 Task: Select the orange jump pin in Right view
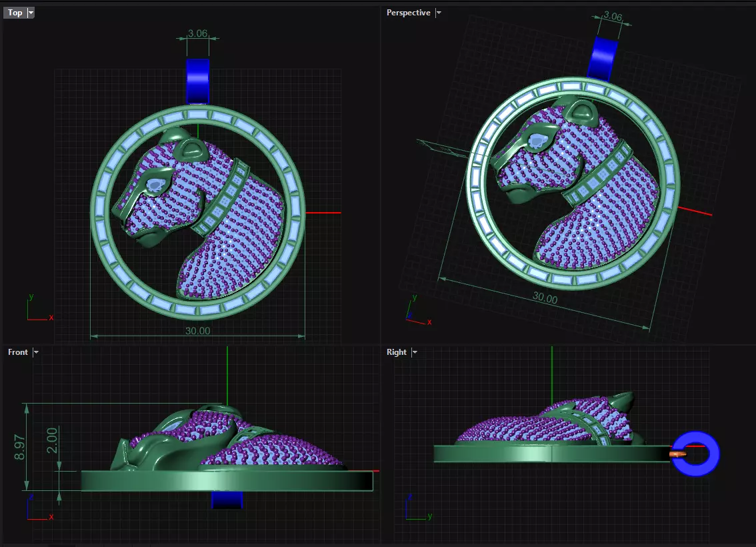point(677,454)
